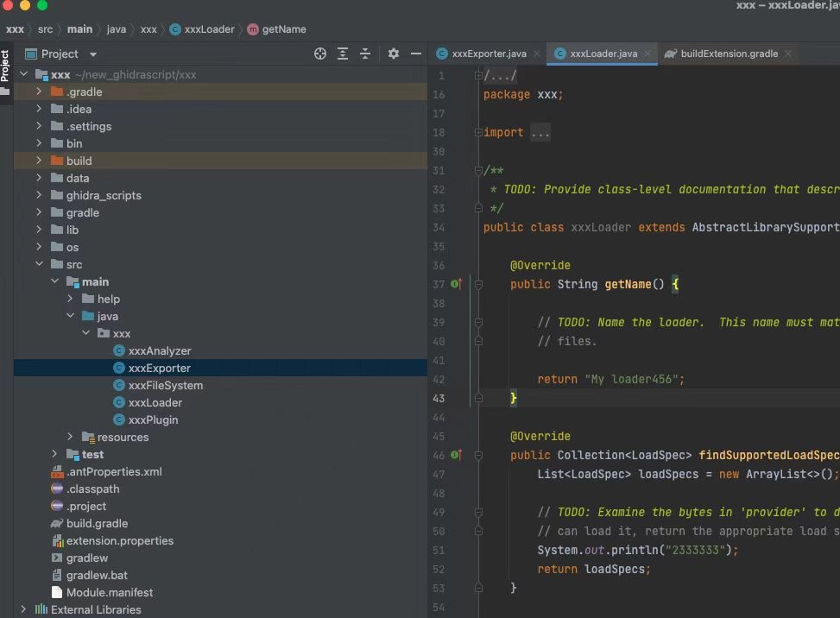Switch to xxxExporter.java tab
The width and height of the screenshot is (840, 618).
[x=489, y=54]
